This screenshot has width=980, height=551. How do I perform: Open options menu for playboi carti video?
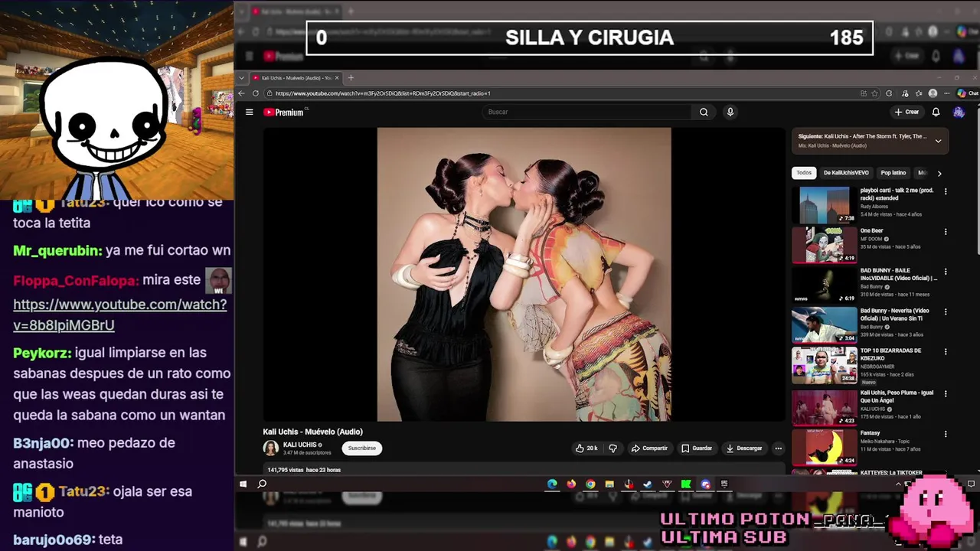pyautogui.click(x=946, y=191)
